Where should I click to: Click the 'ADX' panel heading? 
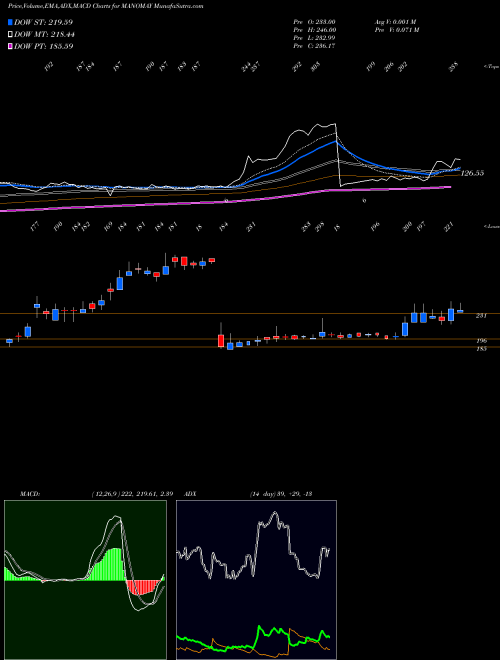(191, 494)
